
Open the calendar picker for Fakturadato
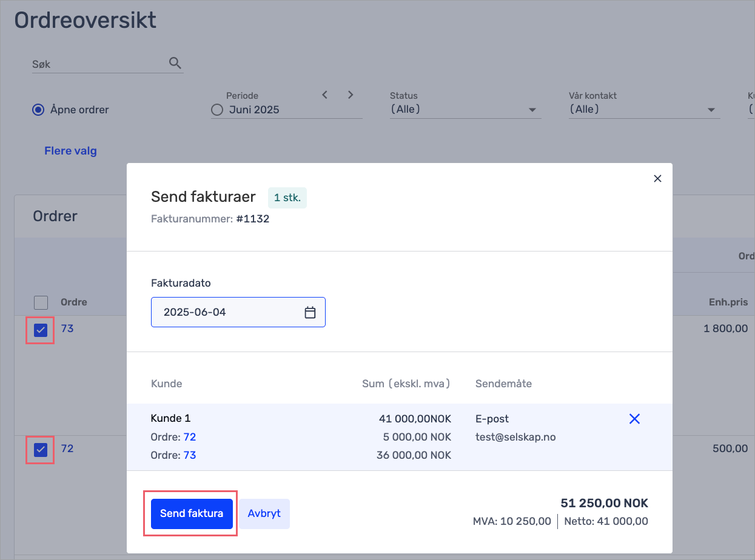tap(310, 313)
